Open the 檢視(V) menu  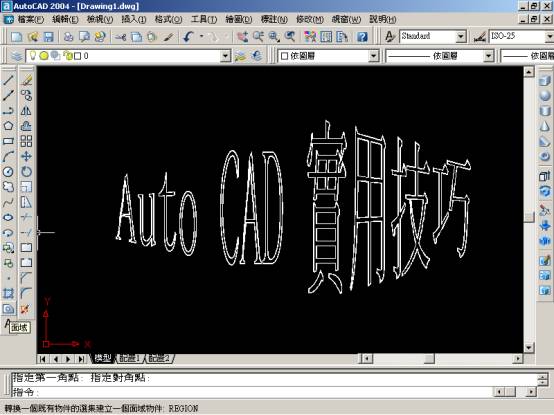point(100,19)
